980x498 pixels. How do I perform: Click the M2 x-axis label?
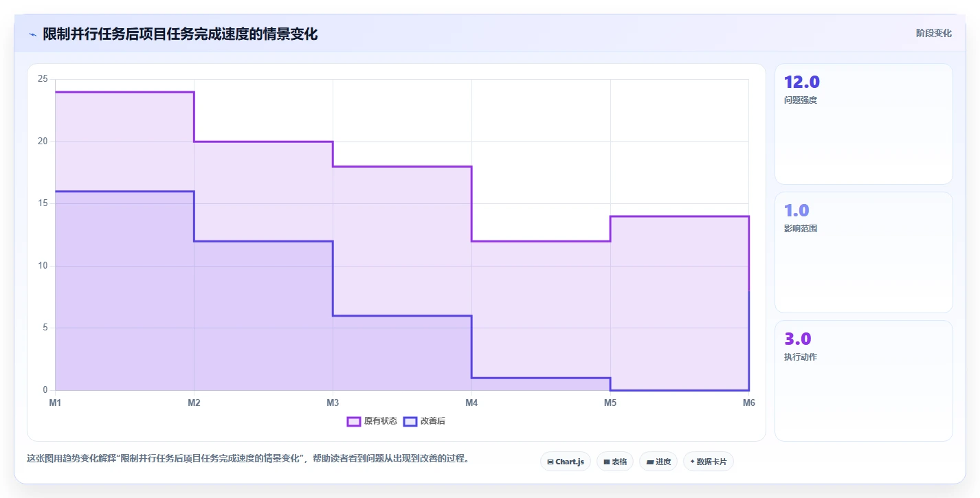tap(194, 403)
